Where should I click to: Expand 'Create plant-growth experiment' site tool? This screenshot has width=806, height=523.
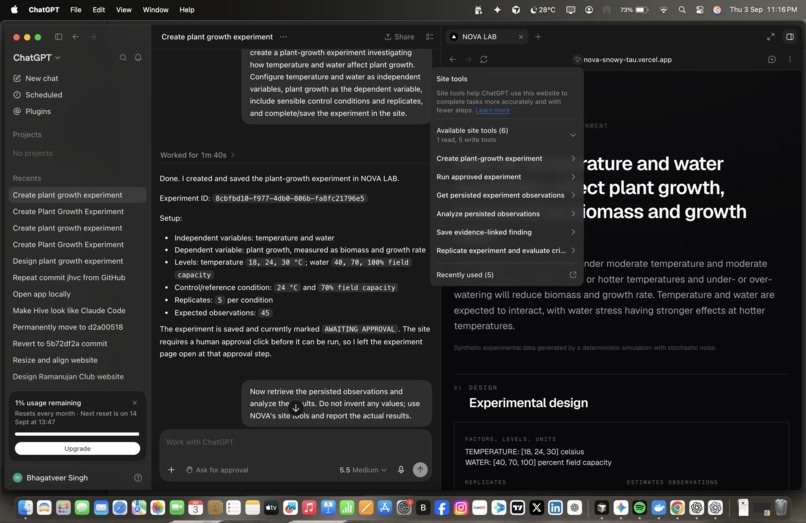coord(506,158)
